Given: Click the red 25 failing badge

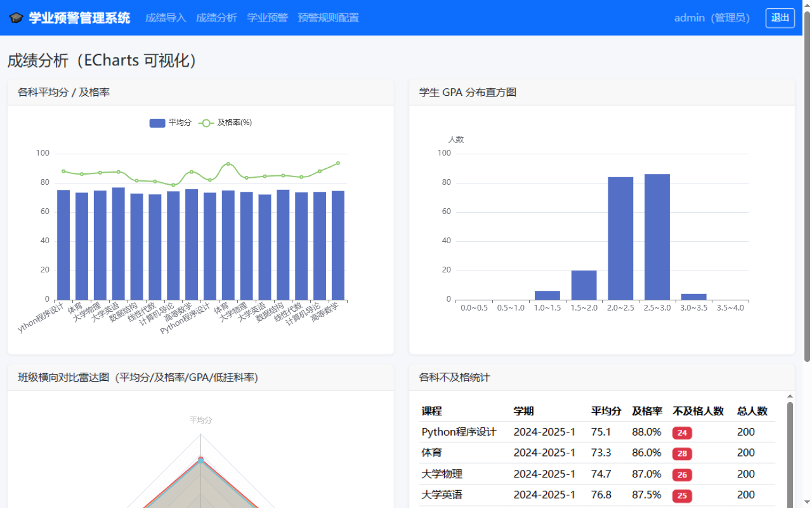Looking at the screenshot, I should [x=682, y=495].
